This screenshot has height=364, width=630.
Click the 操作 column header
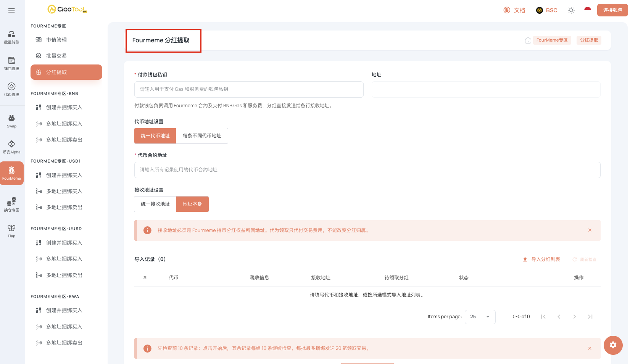pos(579,278)
